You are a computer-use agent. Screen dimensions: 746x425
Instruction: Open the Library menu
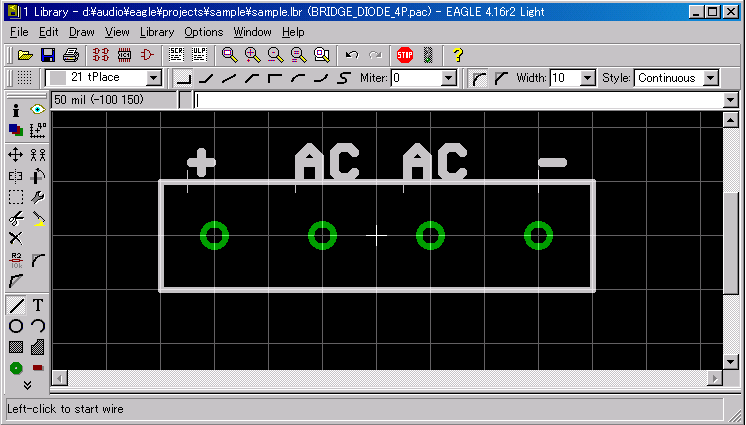pos(157,32)
